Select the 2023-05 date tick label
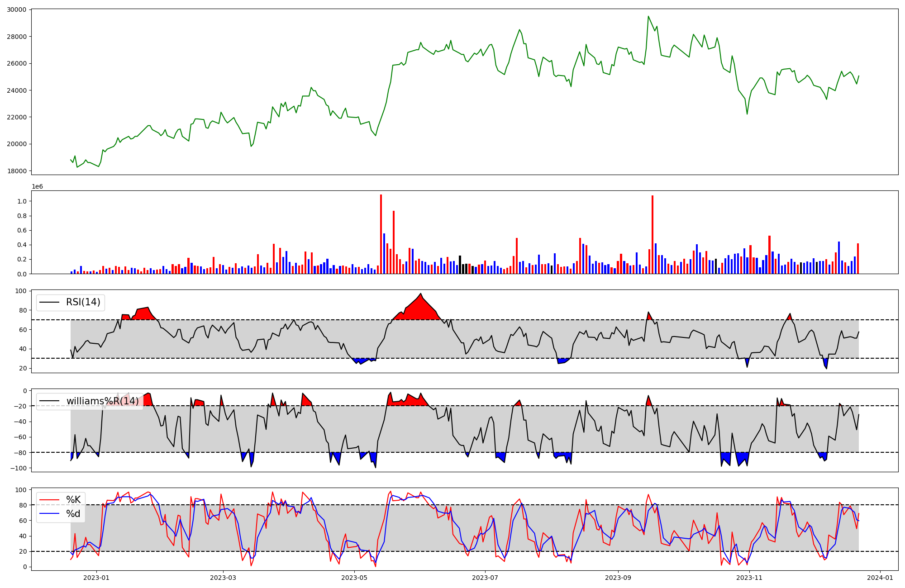The width and height of the screenshot is (905, 588). (x=354, y=578)
